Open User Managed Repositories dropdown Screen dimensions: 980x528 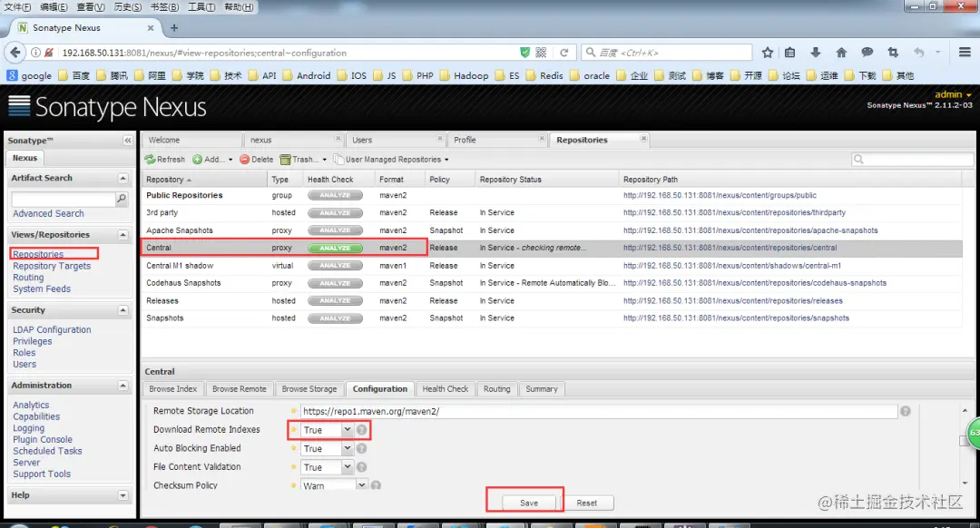click(x=391, y=160)
